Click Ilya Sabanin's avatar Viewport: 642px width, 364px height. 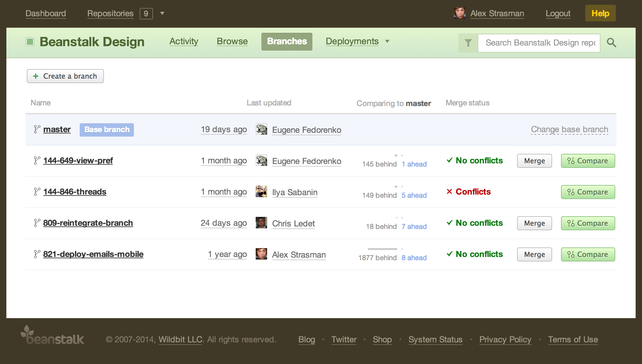pos(261,192)
